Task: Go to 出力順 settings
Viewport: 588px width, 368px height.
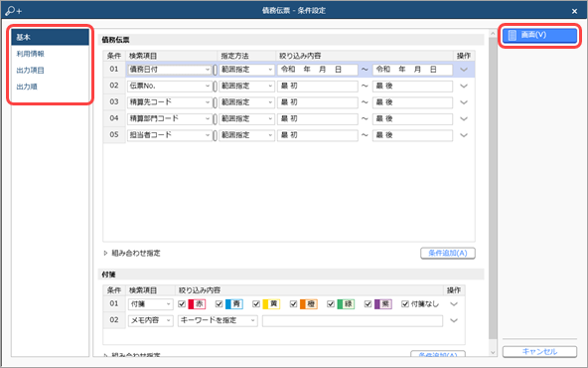Action: tap(27, 87)
